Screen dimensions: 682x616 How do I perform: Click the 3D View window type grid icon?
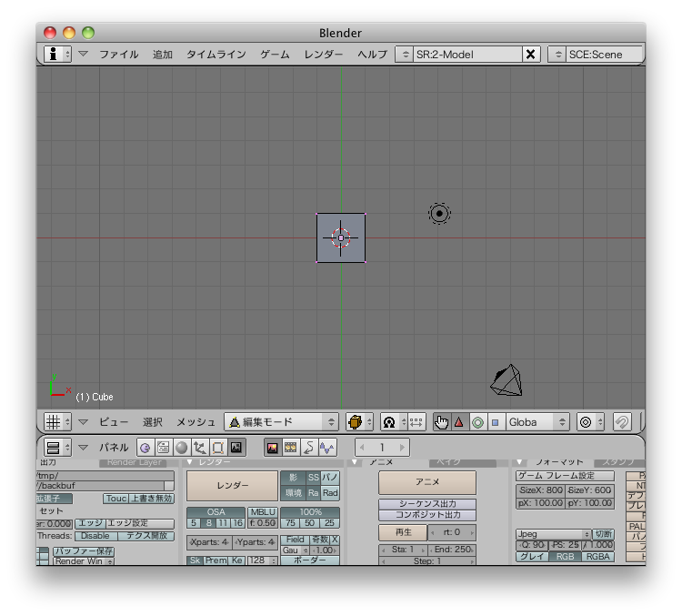click(53, 422)
